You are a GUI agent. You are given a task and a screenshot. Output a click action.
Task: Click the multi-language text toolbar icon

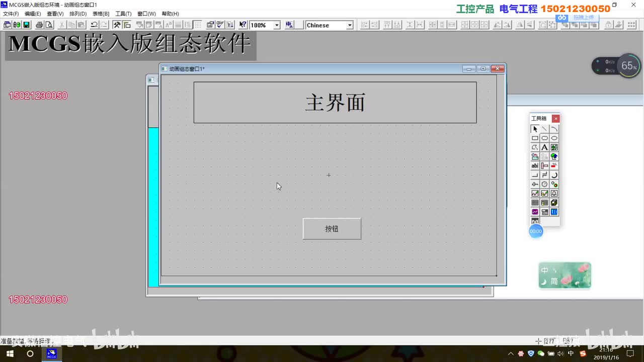point(289,25)
